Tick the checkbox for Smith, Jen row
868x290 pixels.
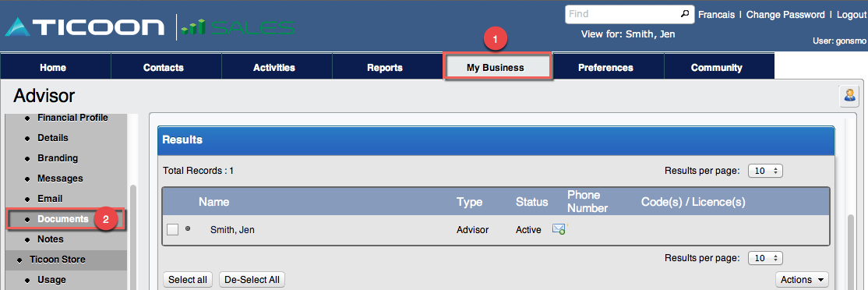173,229
